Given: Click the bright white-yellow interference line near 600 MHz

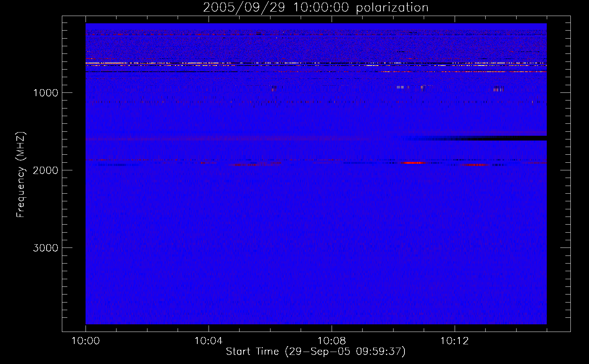Looking at the screenshot, I should coord(316,63).
